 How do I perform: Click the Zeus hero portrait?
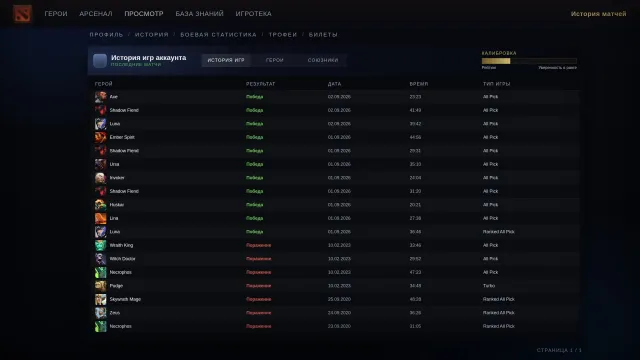100,313
